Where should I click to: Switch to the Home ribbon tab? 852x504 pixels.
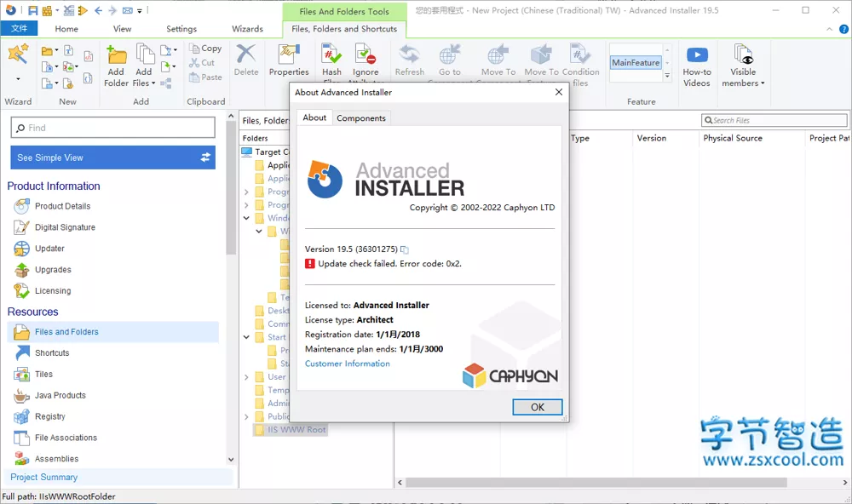66,29
